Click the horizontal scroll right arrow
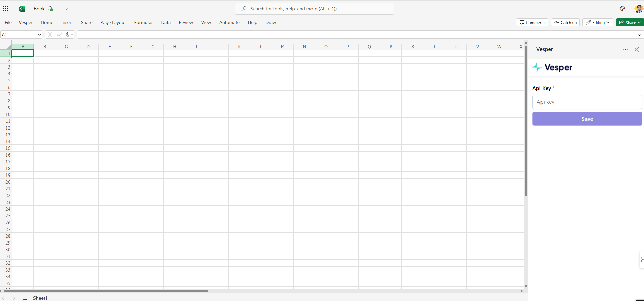Image resolution: width=644 pixels, height=301 pixels. click(522, 291)
